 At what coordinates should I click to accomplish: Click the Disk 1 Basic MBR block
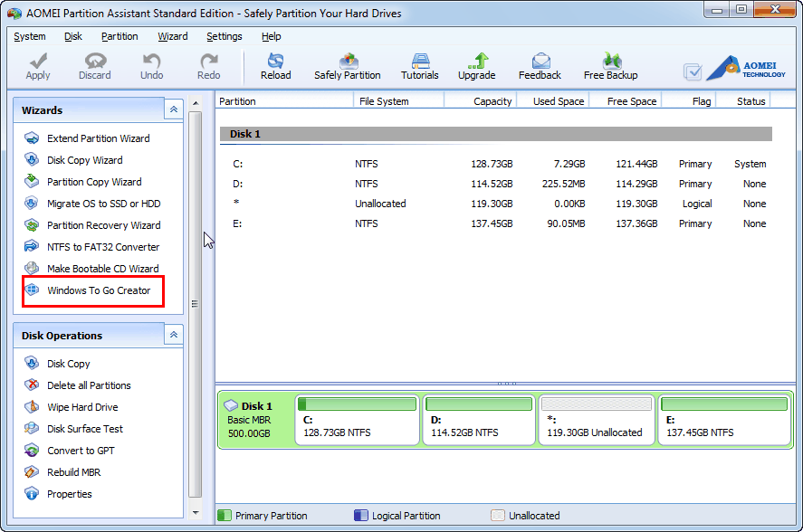[x=255, y=419]
